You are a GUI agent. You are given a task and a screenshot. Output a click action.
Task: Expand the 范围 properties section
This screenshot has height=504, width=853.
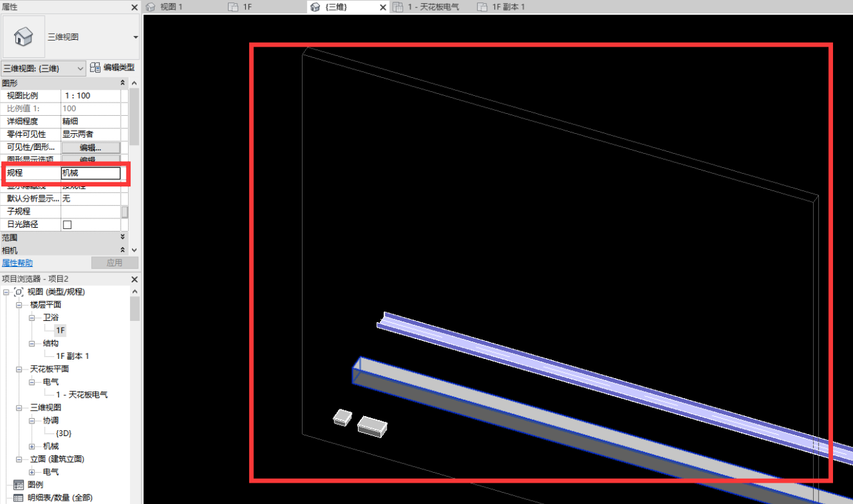point(123,237)
